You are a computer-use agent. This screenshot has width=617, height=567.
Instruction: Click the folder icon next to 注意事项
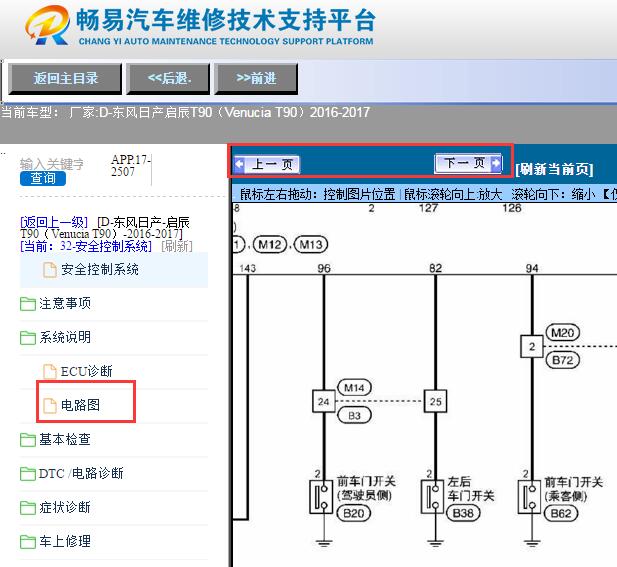pos(28,304)
